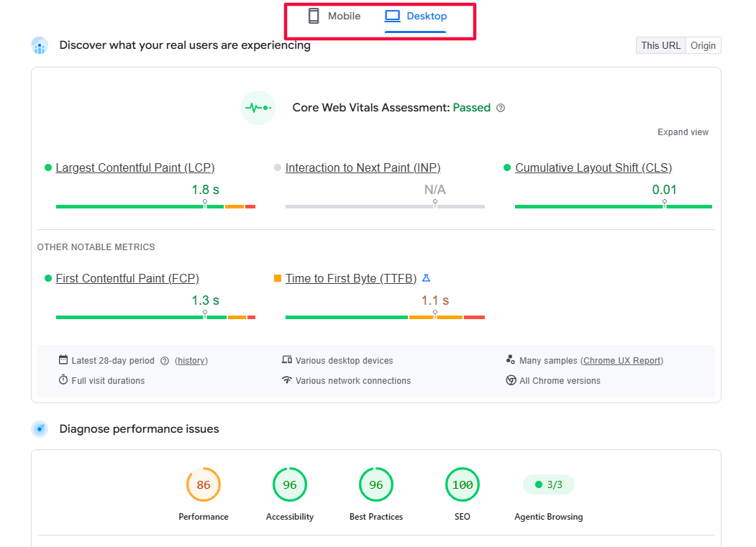Image resolution: width=756 pixels, height=547 pixels.
Task: Open Interaction to Next Paint (INP) link
Action: click(363, 167)
